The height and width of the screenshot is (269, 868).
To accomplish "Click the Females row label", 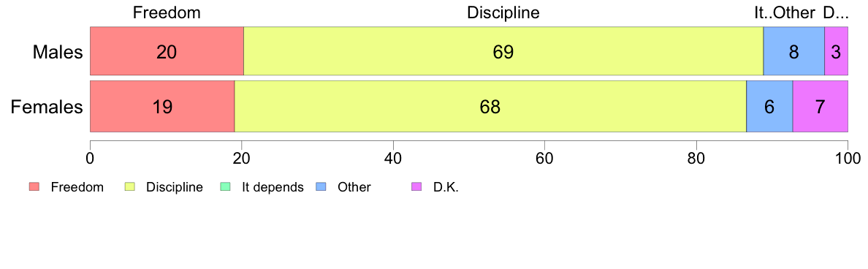I will [47, 107].
